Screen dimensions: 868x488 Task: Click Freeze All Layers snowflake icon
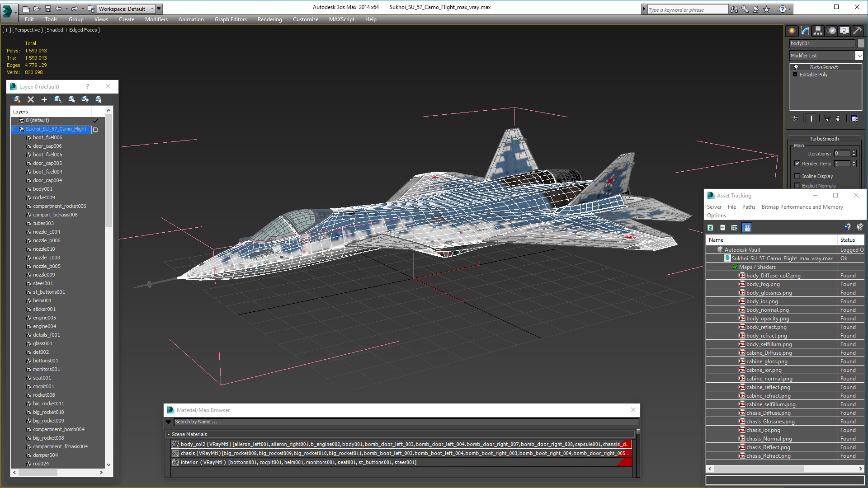tap(99, 99)
